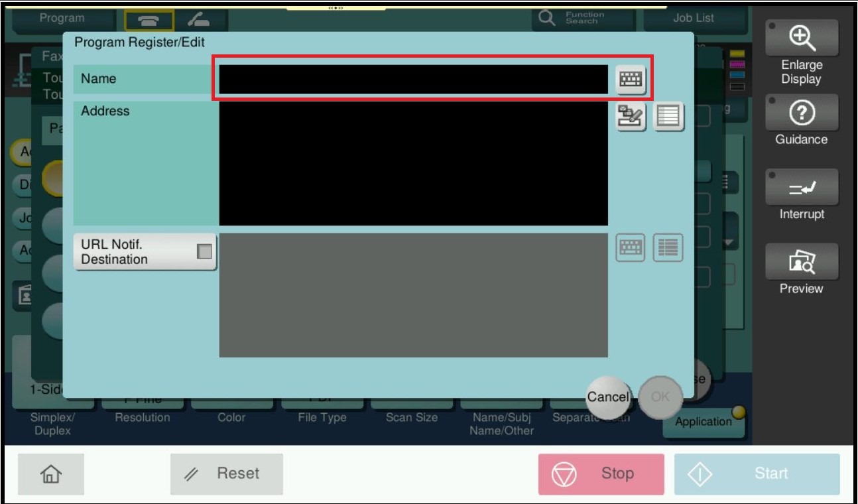Cancel the program registration

607,397
